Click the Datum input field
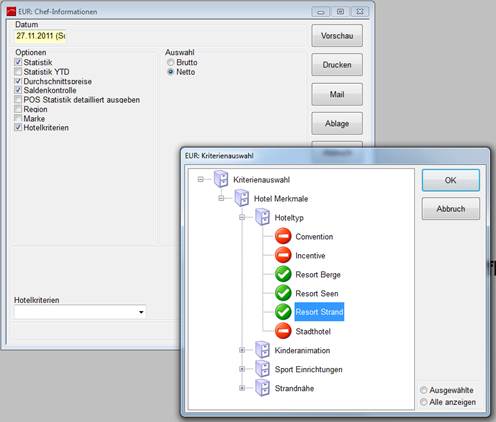The height and width of the screenshot is (422, 496). (40, 36)
